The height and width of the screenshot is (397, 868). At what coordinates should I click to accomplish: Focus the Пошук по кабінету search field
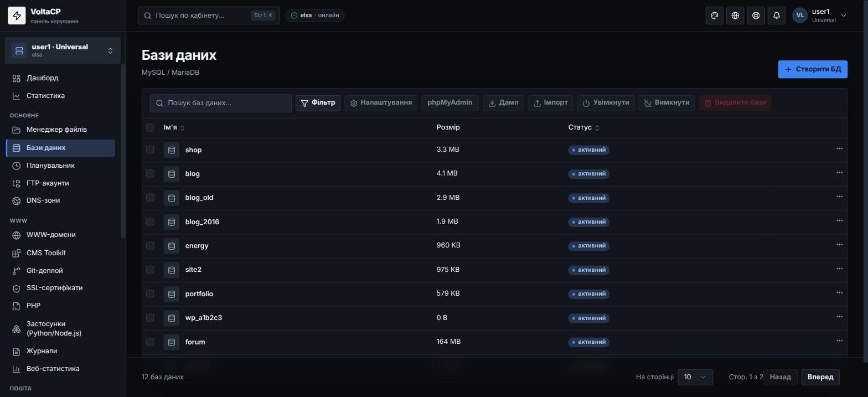pyautogui.click(x=209, y=16)
